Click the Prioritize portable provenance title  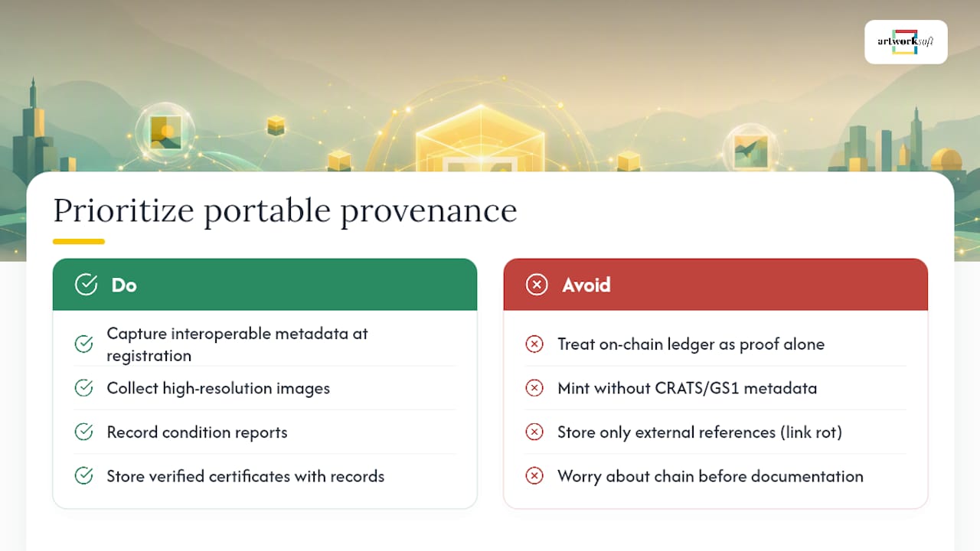click(x=285, y=211)
